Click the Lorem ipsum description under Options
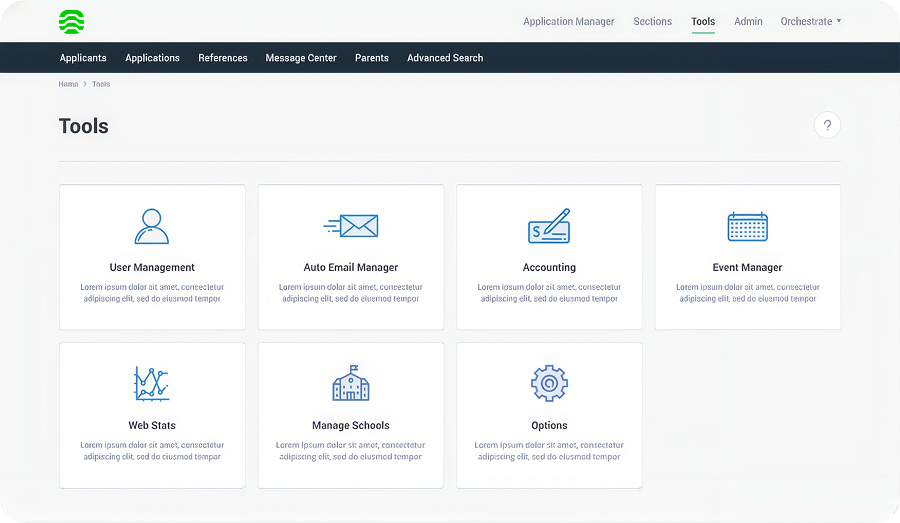Image resolution: width=900 pixels, height=523 pixels. [x=549, y=451]
